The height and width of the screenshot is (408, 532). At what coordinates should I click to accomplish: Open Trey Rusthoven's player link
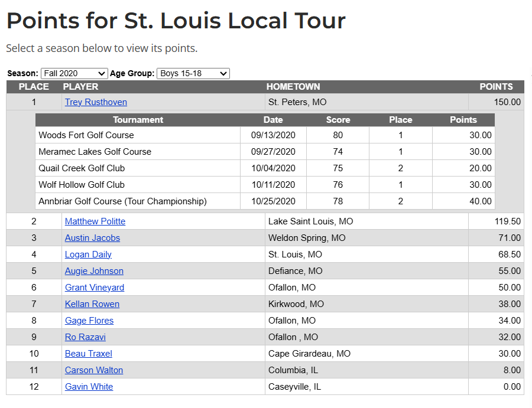pos(96,102)
